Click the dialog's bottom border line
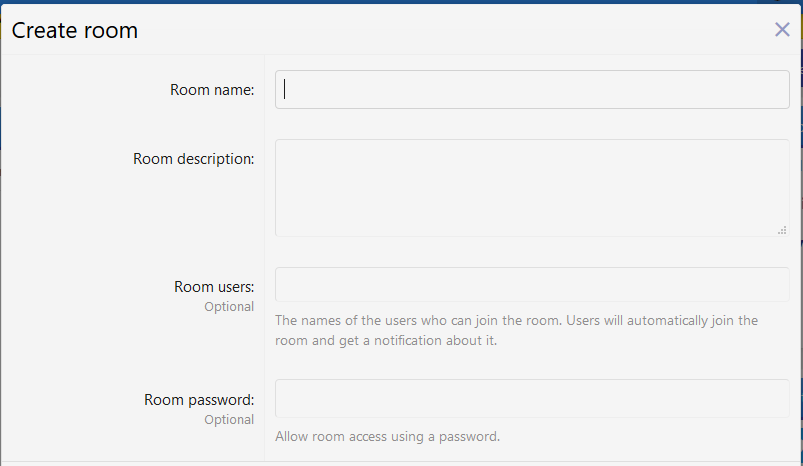This screenshot has width=803, height=466. coord(400,461)
